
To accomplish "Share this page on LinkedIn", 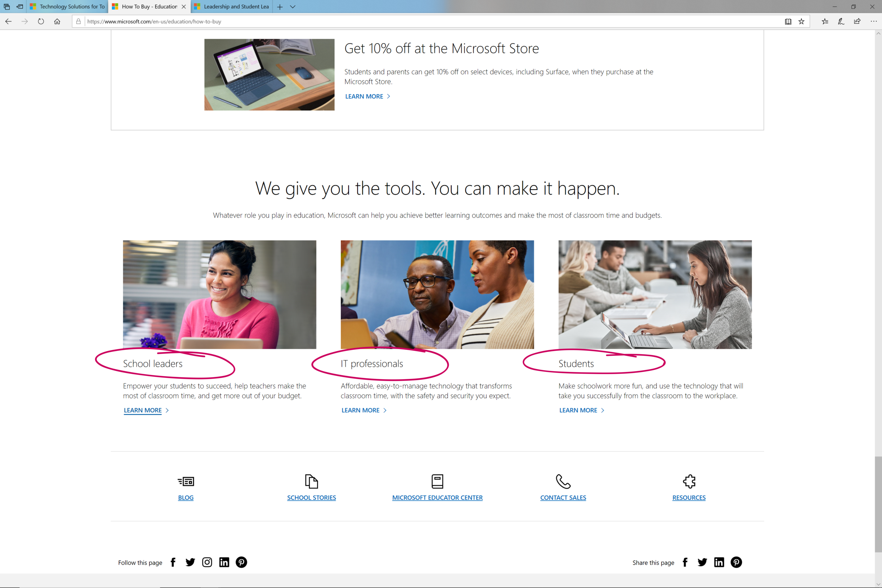I will [x=719, y=562].
